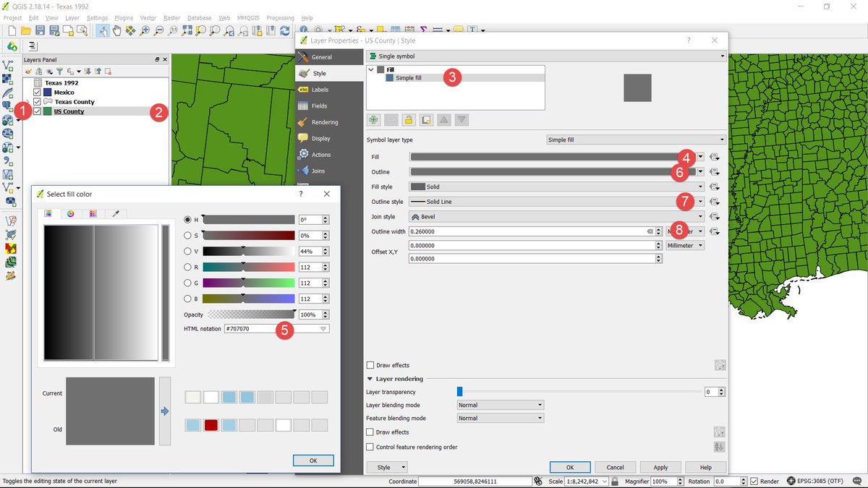Image resolution: width=868 pixels, height=488 pixels.
Task: Select the S saturation radio button
Action: coord(188,236)
